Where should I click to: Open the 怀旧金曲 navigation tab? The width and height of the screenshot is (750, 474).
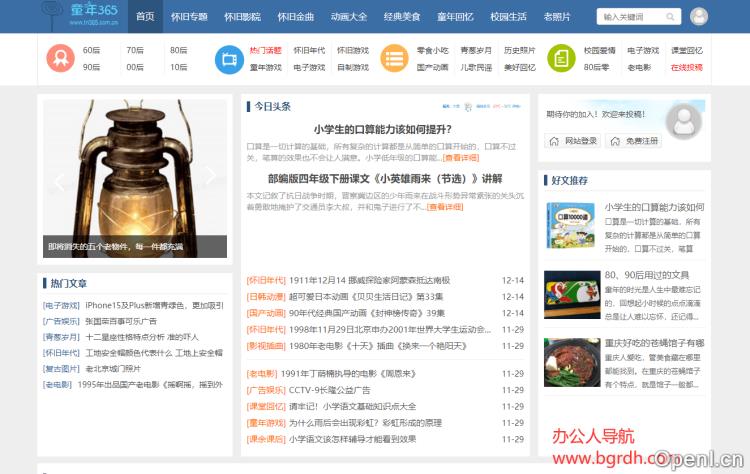pyautogui.click(x=295, y=17)
